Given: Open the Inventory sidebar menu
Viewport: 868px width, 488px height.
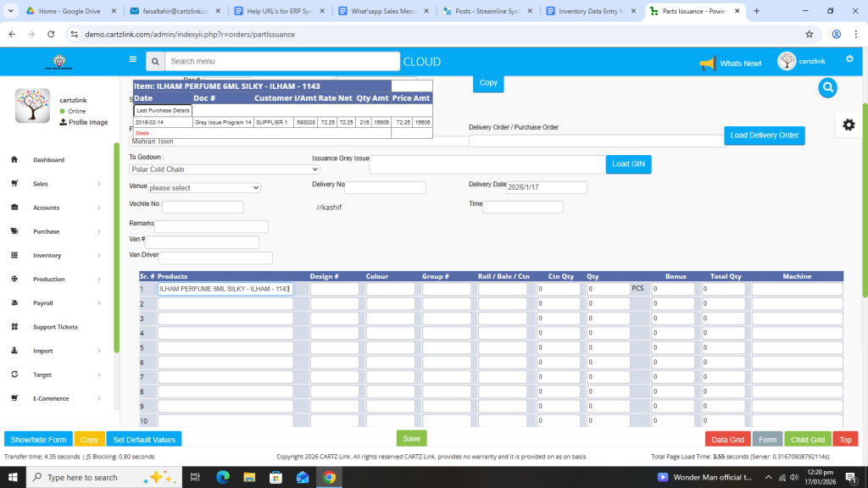Looking at the screenshot, I should pyautogui.click(x=47, y=255).
